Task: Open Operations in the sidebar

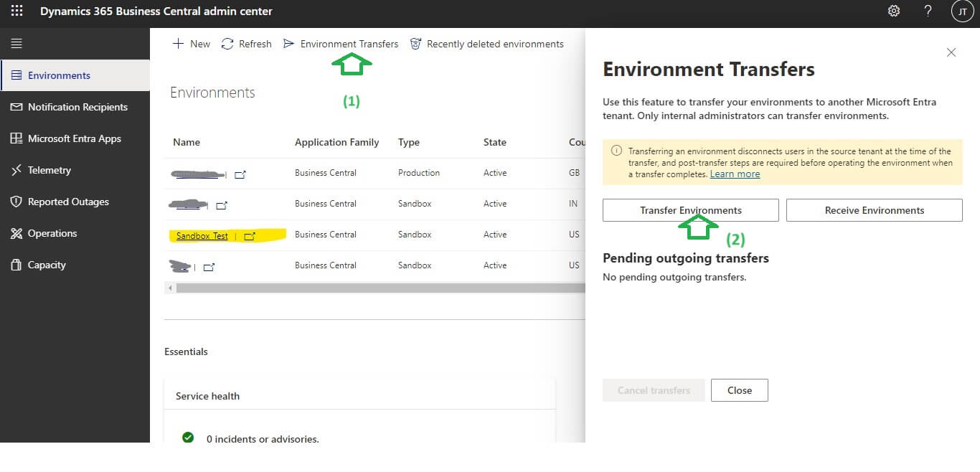Action: click(x=75, y=233)
